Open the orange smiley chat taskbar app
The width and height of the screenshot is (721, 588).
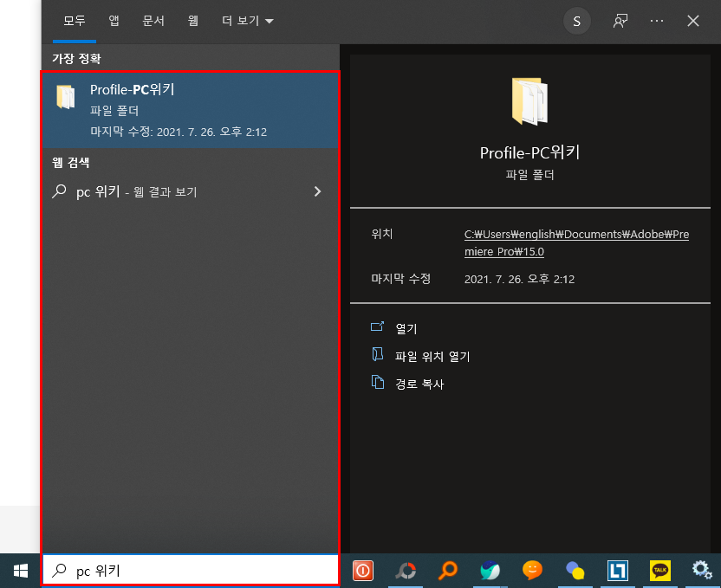pyautogui.click(x=532, y=571)
